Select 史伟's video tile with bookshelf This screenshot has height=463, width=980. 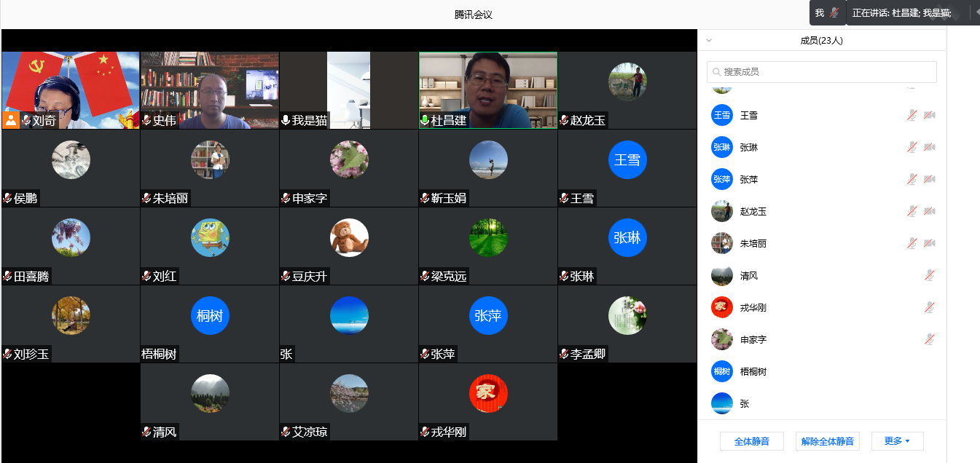tap(210, 90)
